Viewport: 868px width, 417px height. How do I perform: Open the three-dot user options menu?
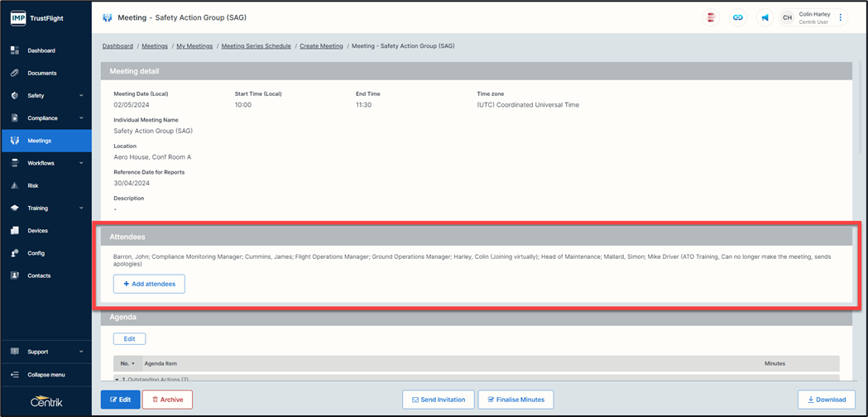841,17
